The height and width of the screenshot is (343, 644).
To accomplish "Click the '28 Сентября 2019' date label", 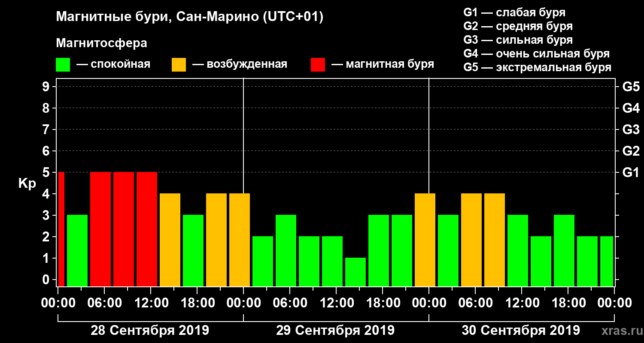I will click(x=150, y=330).
